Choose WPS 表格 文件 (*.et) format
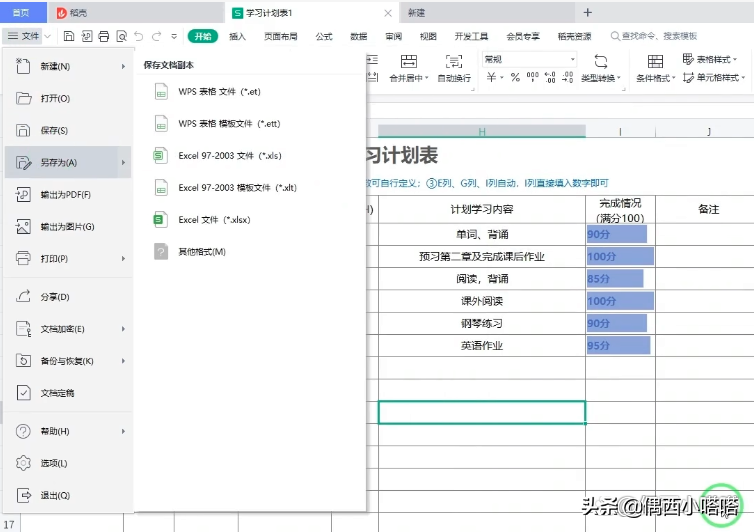Viewport: 754px width, 532px height. [x=219, y=91]
